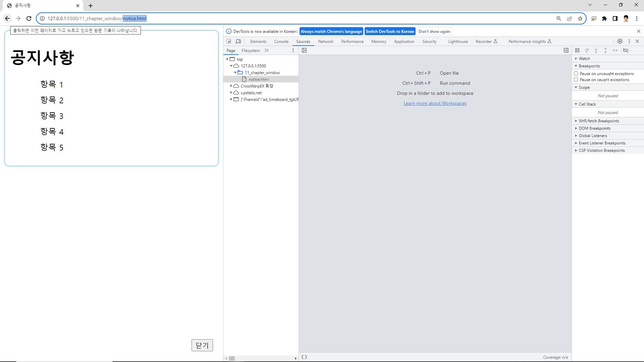
Task: Enable Pause on uncaught exceptions
Action: tap(576, 73)
